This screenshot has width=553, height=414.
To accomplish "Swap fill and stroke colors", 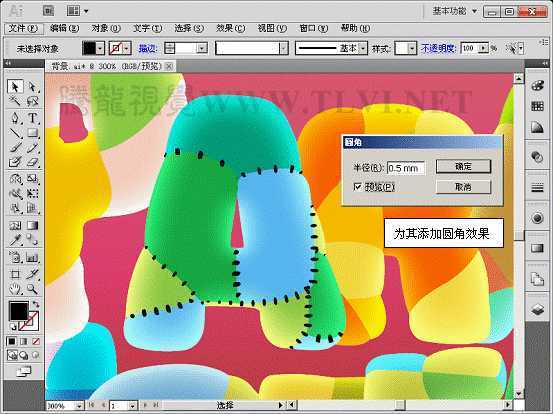I will click(x=36, y=304).
